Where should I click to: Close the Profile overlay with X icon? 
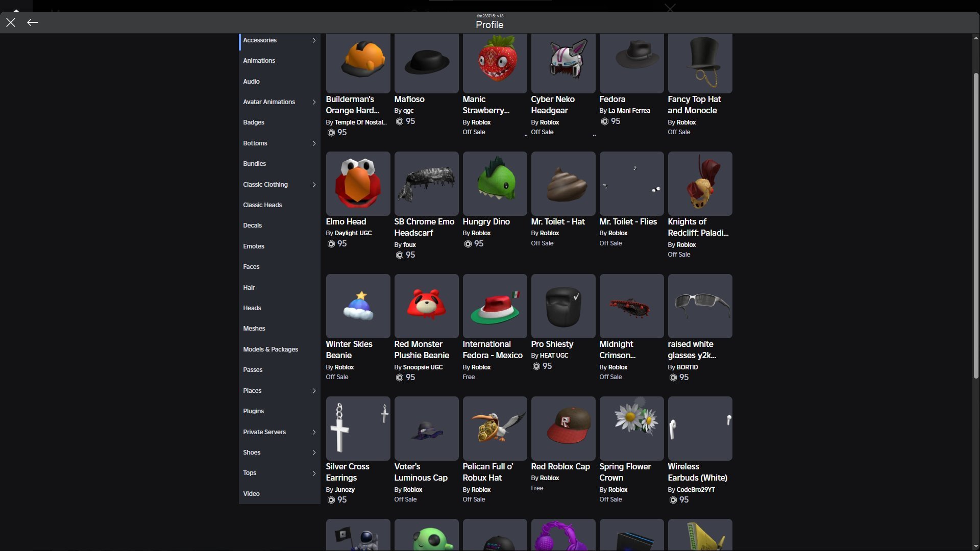click(11, 22)
